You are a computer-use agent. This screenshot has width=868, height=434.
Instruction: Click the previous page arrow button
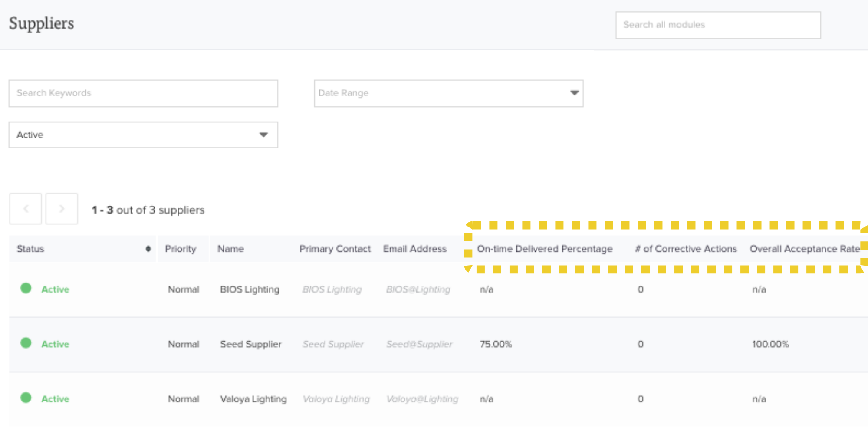[26, 209]
